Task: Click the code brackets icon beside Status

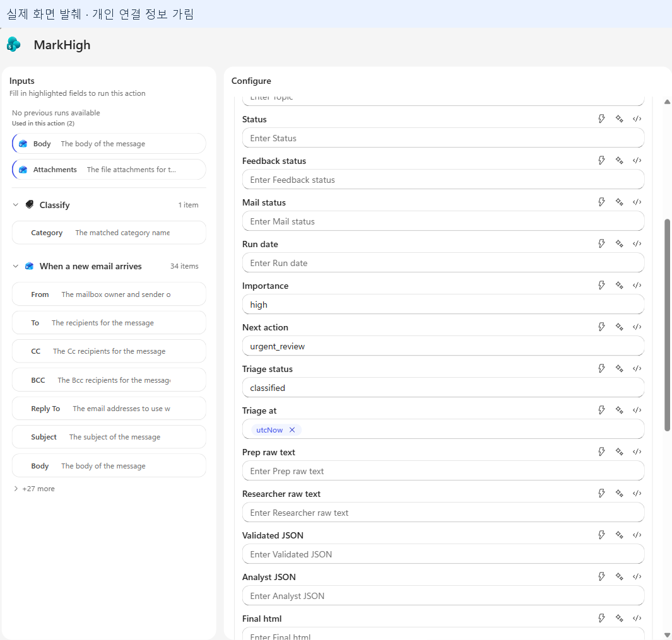Action: coord(637,119)
